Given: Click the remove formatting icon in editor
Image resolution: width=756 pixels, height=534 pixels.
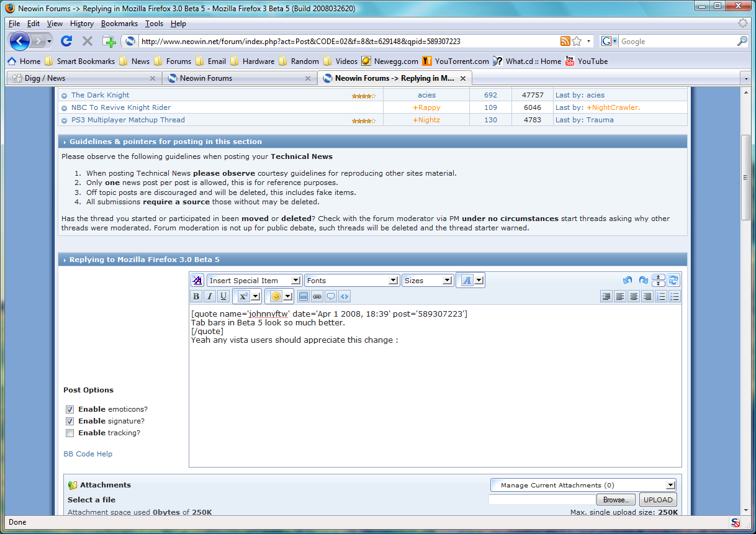Looking at the screenshot, I should (x=197, y=281).
